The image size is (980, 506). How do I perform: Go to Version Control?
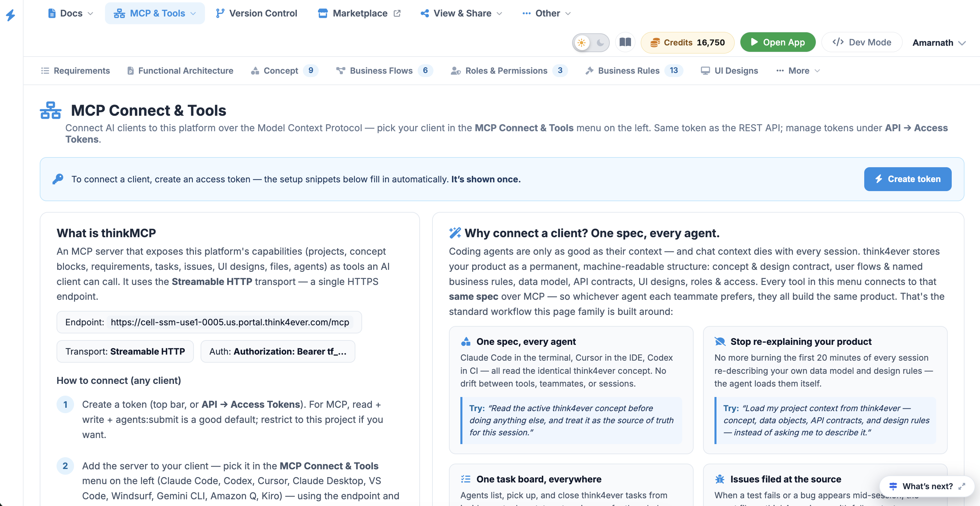pyautogui.click(x=256, y=13)
